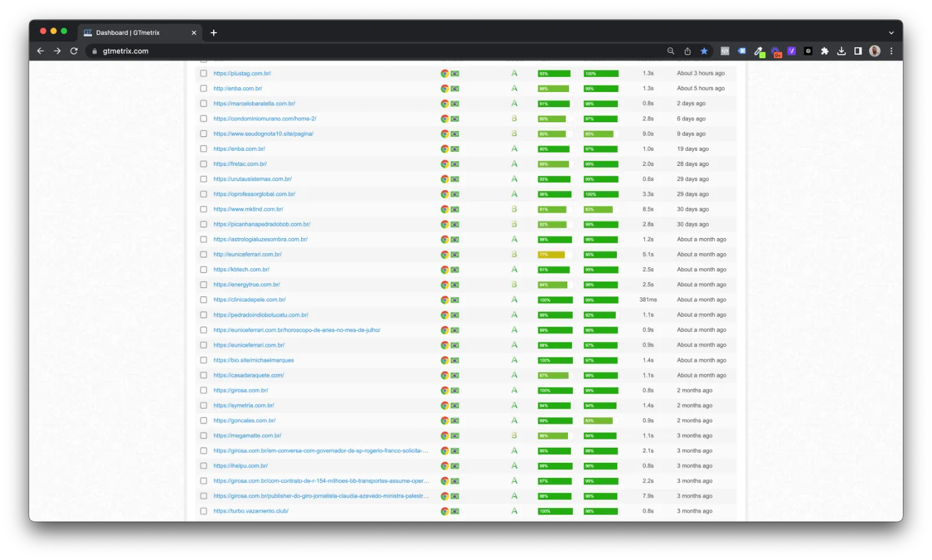Click "19 days ago" timestamp

693,149
